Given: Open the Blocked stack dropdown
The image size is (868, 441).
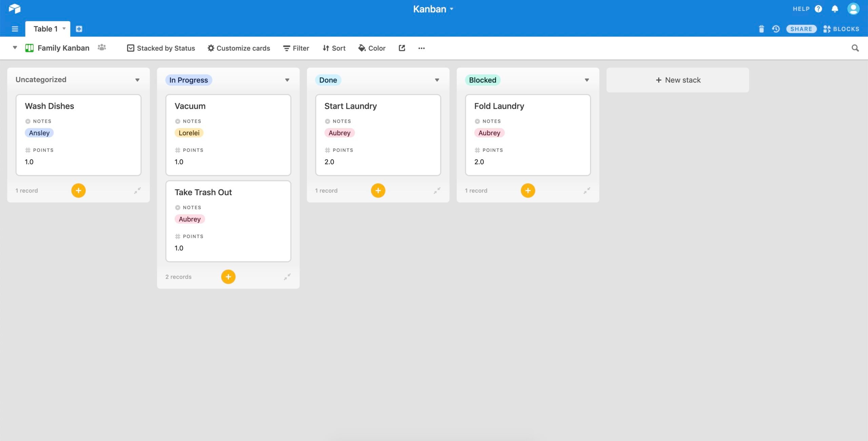Looking at the screenshot, I should point(587,80).
